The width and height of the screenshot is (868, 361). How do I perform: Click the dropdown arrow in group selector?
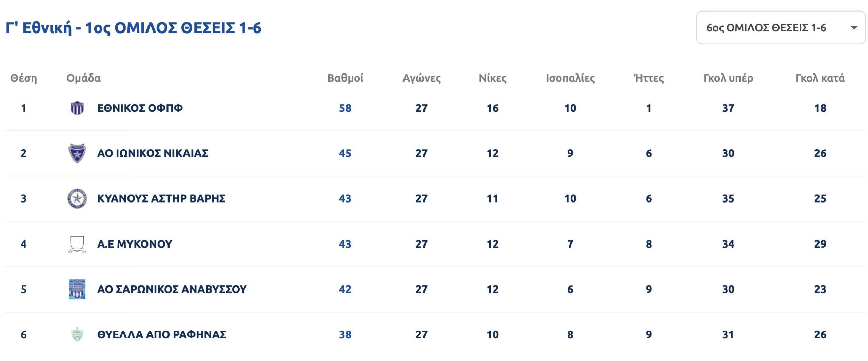[854, 28]
